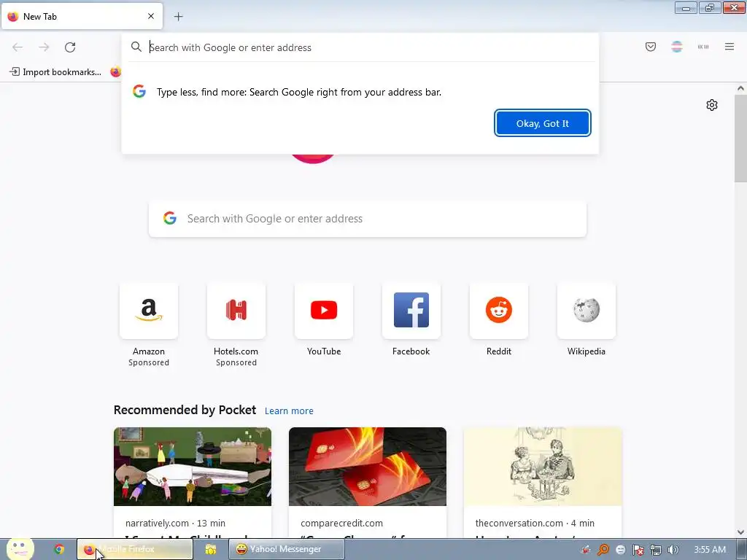747x560 pixels.
Task: Open comparecredit.com credit card story thumbnail
Action: [368, 467]
